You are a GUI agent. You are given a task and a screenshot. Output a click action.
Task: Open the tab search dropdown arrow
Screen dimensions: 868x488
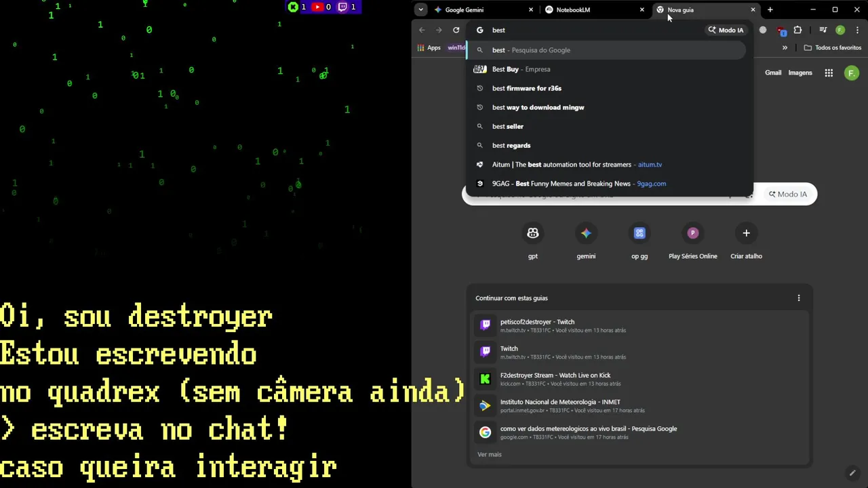[421, 9]
